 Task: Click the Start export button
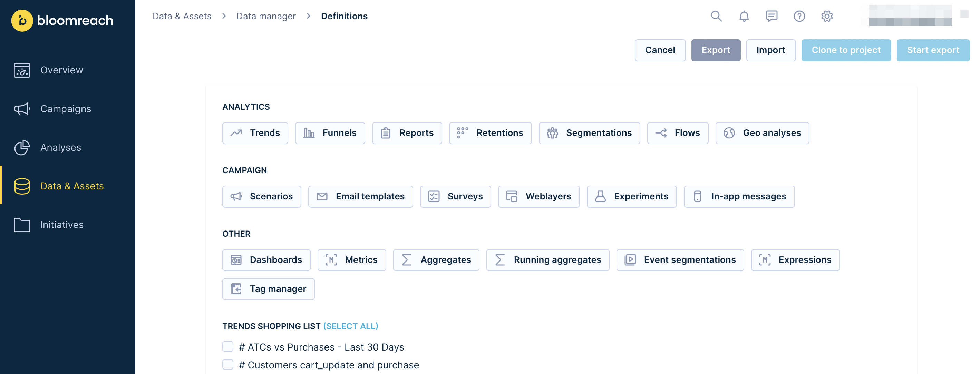(x=933, y=50)
